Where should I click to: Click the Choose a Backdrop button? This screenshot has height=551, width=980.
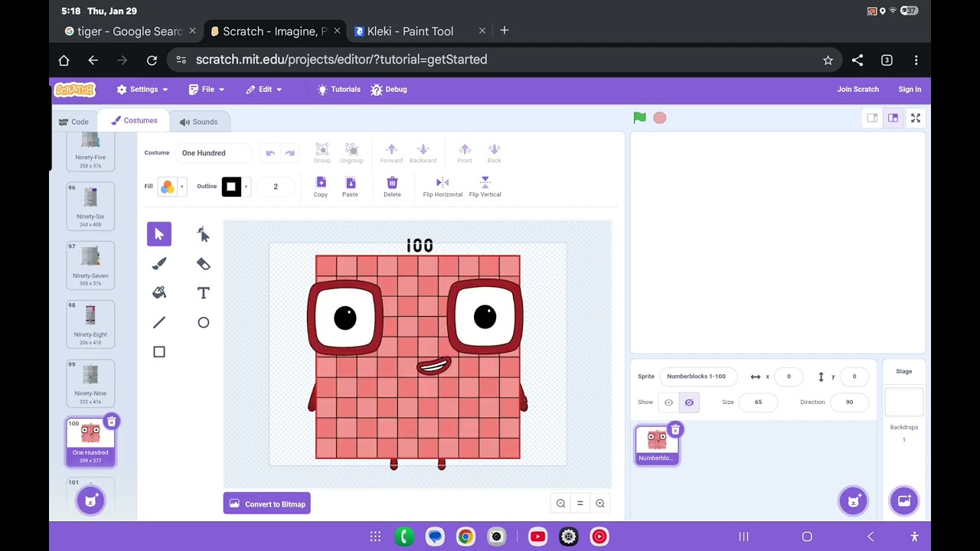point(904,501)
